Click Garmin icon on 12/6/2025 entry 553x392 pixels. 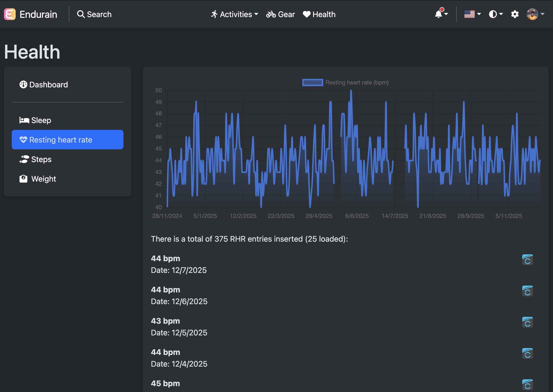point(527,291)
